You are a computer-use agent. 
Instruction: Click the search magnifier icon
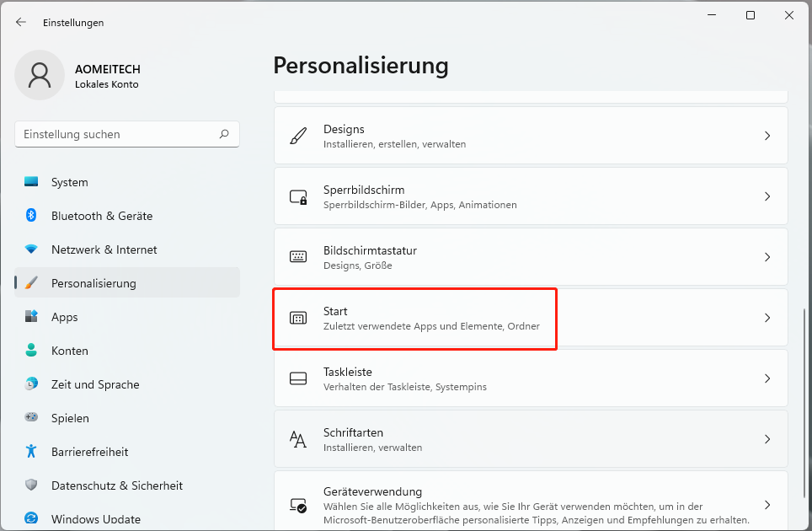coord(224,134)
